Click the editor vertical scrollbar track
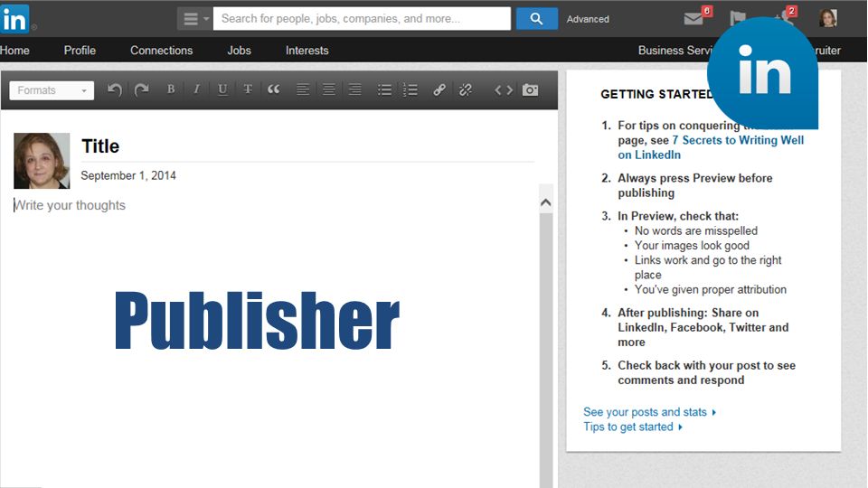Screen dimensions: 868x488 pyautogui.click(x=546, y=349)
